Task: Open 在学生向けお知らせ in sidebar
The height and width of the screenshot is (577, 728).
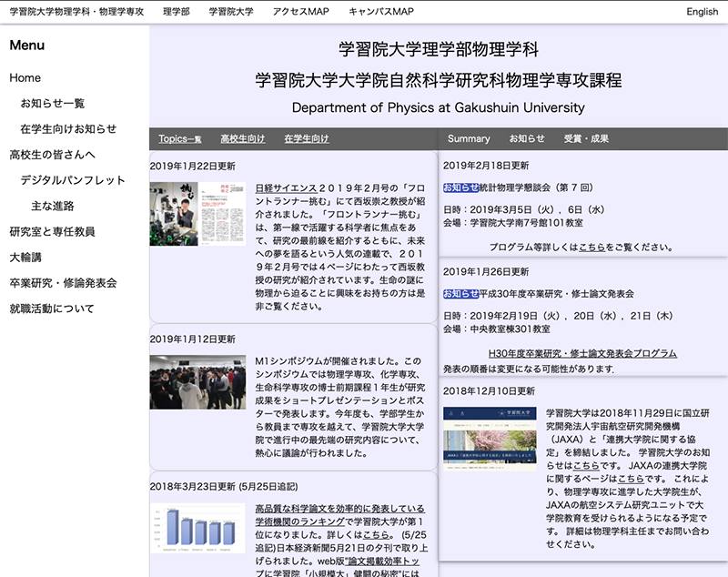Action: 68,128
